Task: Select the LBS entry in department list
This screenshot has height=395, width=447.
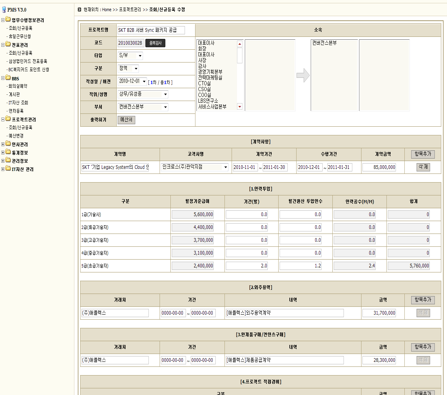Action: [208, 101]
